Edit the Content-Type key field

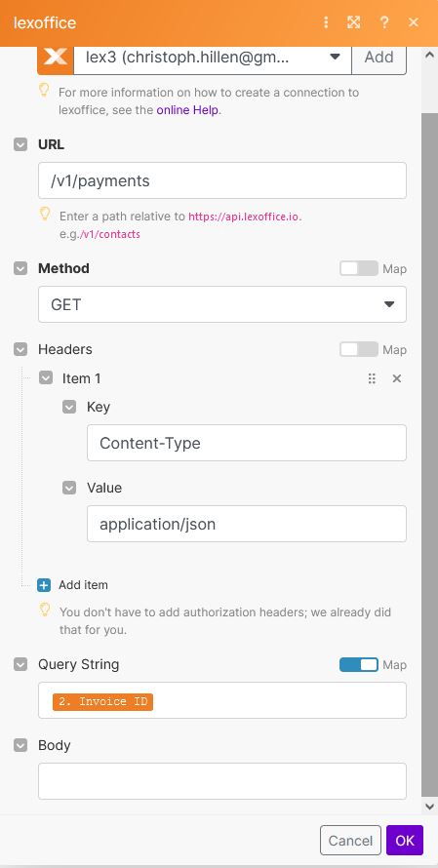(x=247, y=443)
